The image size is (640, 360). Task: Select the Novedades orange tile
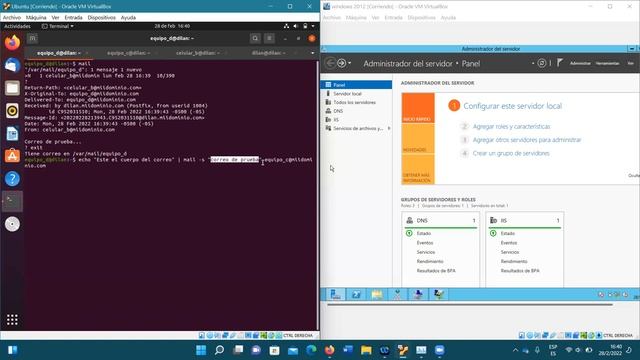[x=418, y=138]
